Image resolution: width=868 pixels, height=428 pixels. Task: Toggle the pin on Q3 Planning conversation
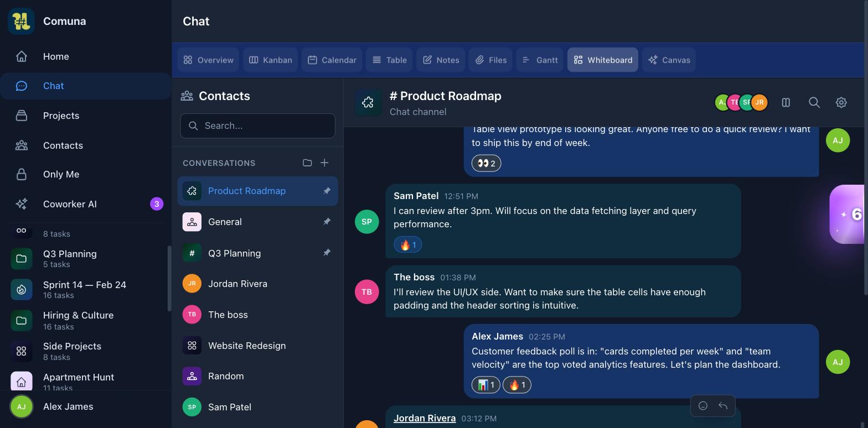pos(327,253)
